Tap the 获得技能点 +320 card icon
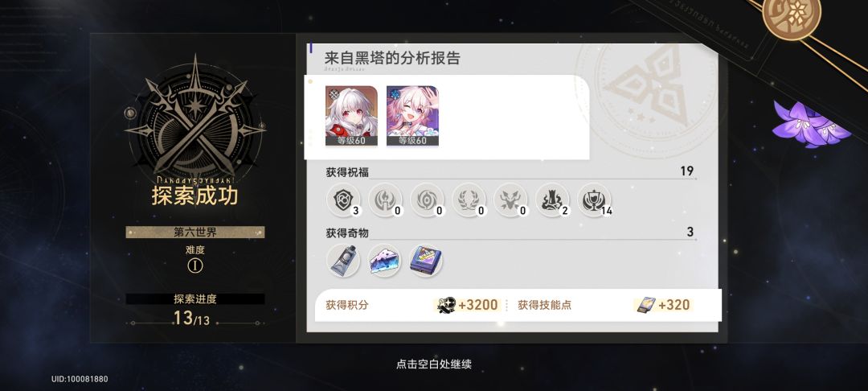 tap(645, 305)
